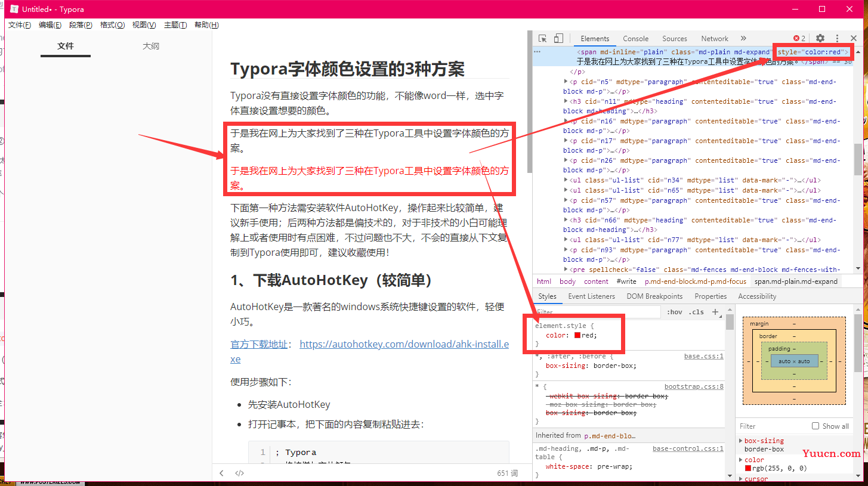Expand the pre md-fences node
Viewport: 868px width, 486px height.
tap(566, 270)
